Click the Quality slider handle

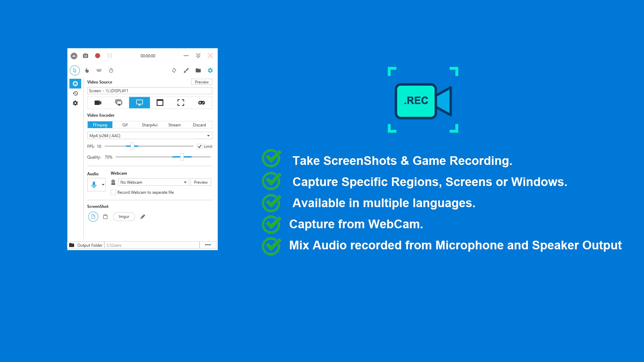click(x=182, y=157)
